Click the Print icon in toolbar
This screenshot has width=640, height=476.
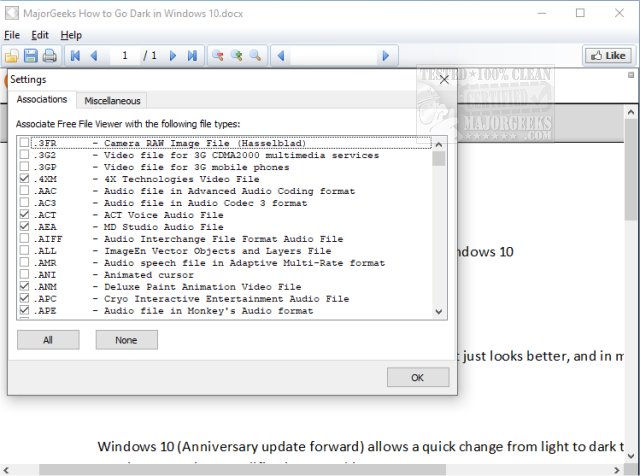pyautogui.click(x=50, y=56)
